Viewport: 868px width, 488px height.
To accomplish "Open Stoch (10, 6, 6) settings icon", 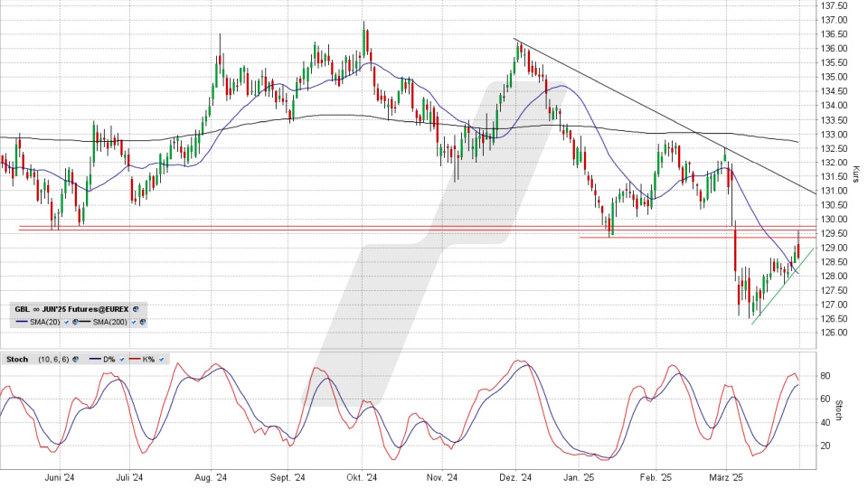I will pos(75,360).
